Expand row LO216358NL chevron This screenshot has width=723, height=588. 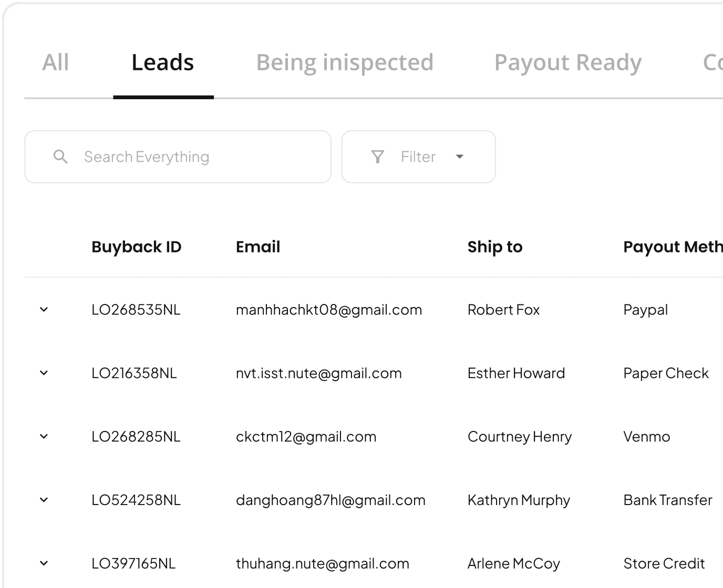44,373
